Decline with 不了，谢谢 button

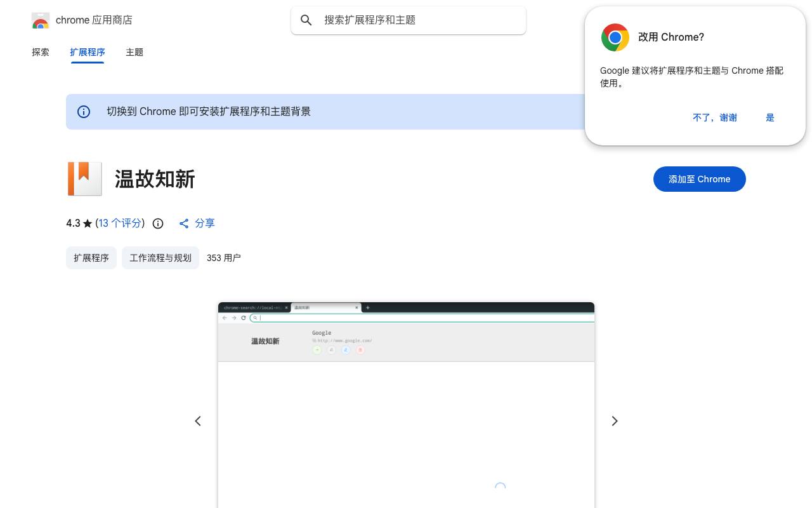[x=715, y=117]
